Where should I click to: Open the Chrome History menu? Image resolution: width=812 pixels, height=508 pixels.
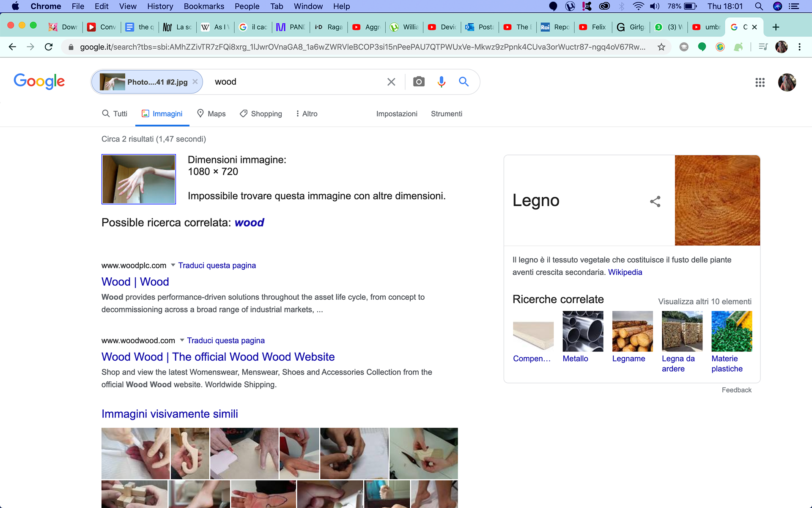tap(160, 6)
